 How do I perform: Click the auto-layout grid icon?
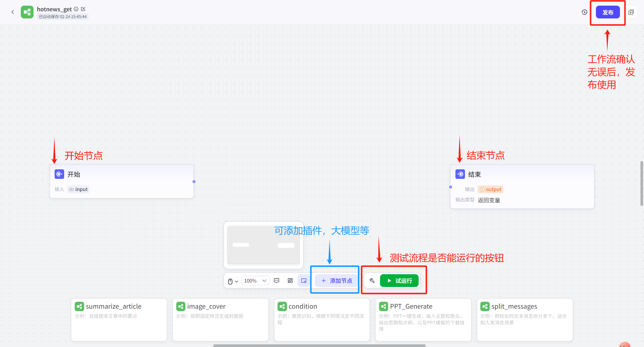point(290,281)
